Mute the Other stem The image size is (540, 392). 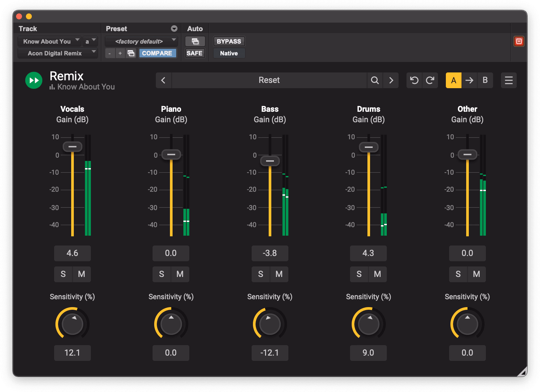point(477,274)
